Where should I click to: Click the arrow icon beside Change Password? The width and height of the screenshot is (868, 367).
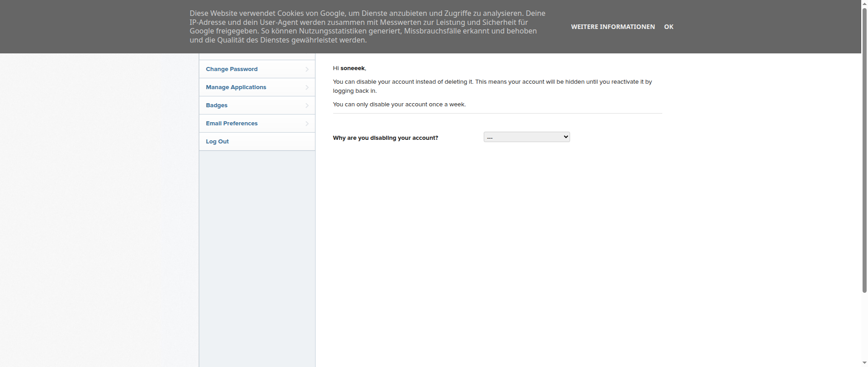click(307, 69)
